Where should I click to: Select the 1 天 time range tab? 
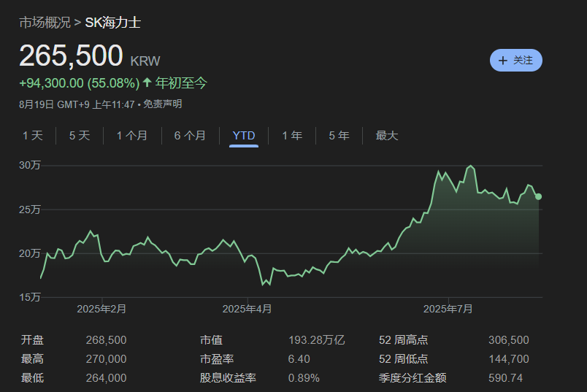coord(33,136)
